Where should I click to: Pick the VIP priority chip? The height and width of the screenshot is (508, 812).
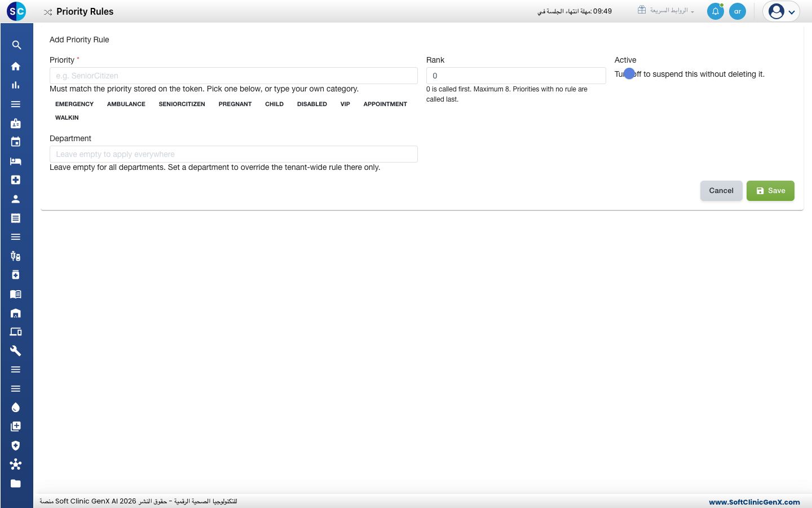pos(345,104)
